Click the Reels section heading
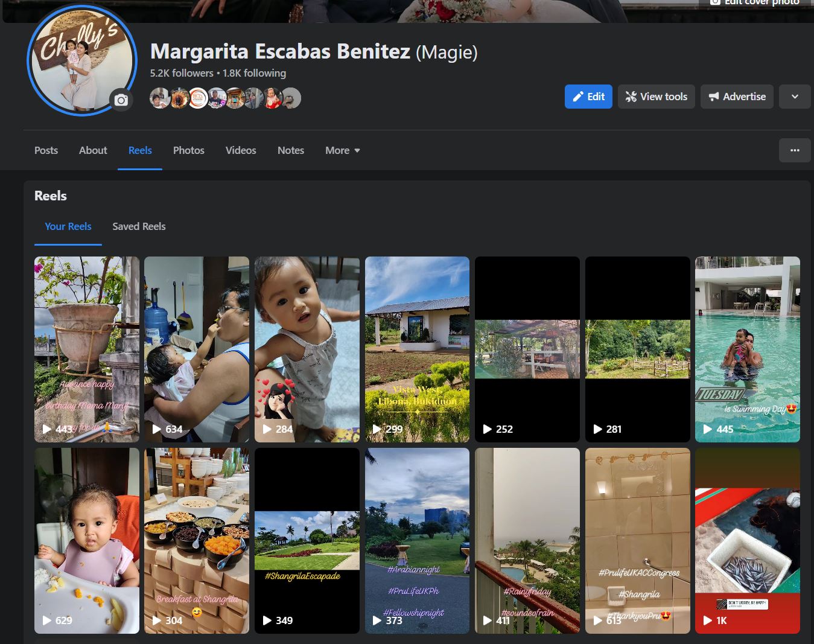The height and width of the screenshot is (644, 814). point(51,196)
